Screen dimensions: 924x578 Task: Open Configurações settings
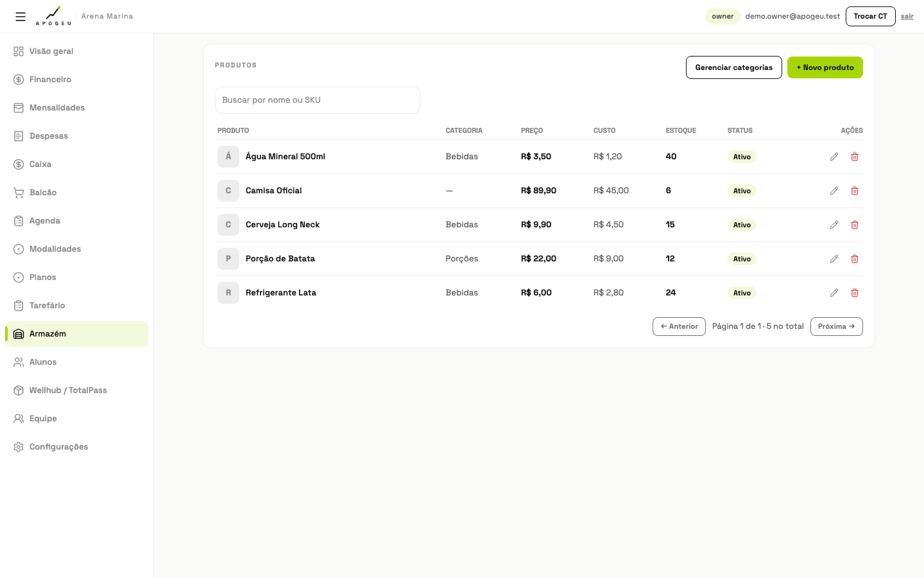pyautogui.click(x=76, y=447)
